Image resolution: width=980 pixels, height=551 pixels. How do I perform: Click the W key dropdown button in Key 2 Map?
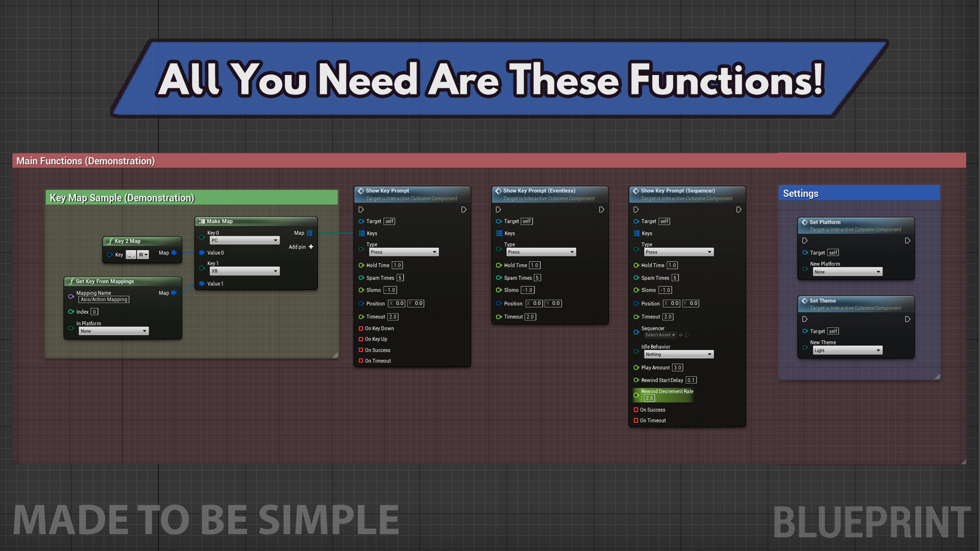[143, 255]
